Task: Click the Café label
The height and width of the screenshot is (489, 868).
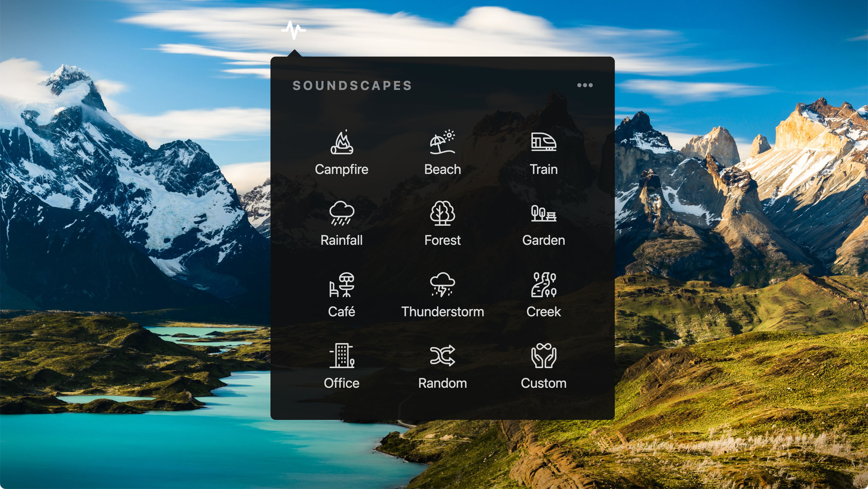Action: click(x=342, y=311)
